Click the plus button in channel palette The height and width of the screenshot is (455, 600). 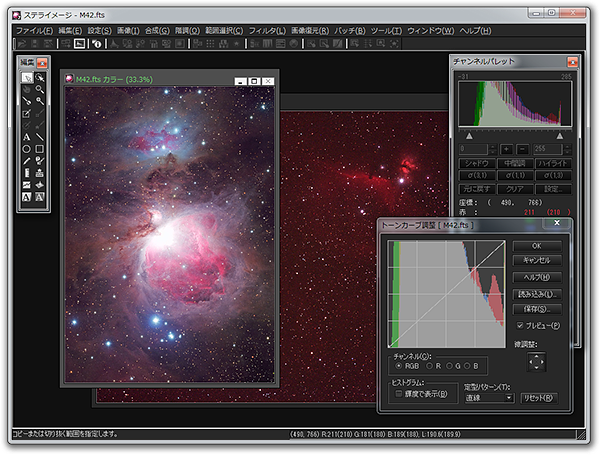click(x=506, y=148)
